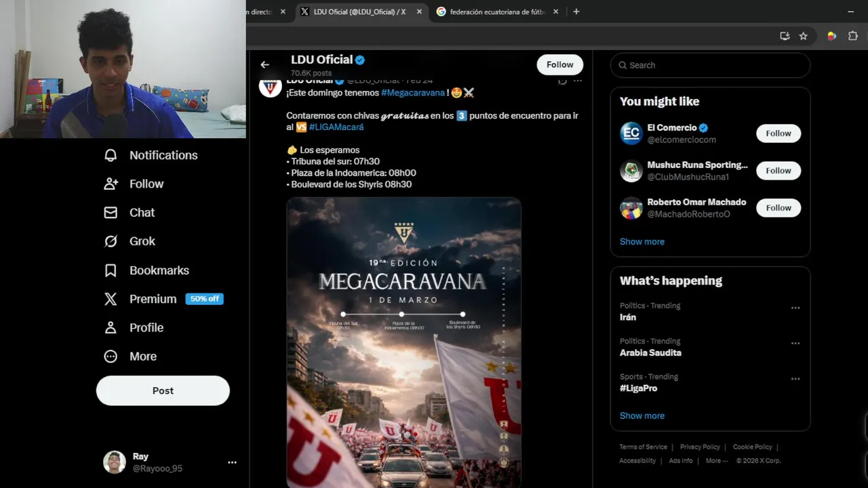Image resolution: width=868 pixels, height=488 pixels.
Task: Open the #LigaPro trending topic
Action: [x=638, y=388]
